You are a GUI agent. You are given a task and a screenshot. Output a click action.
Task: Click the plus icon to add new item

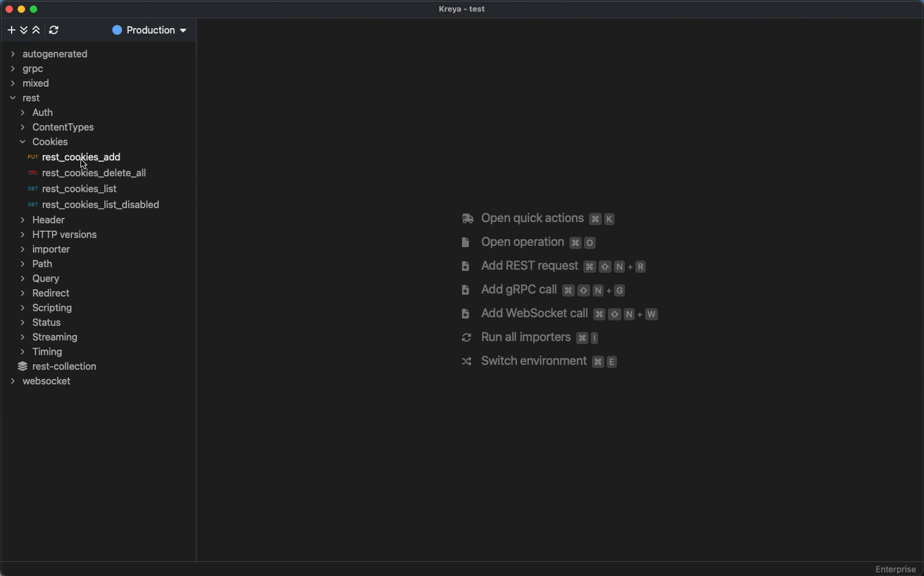pos(12,30)
